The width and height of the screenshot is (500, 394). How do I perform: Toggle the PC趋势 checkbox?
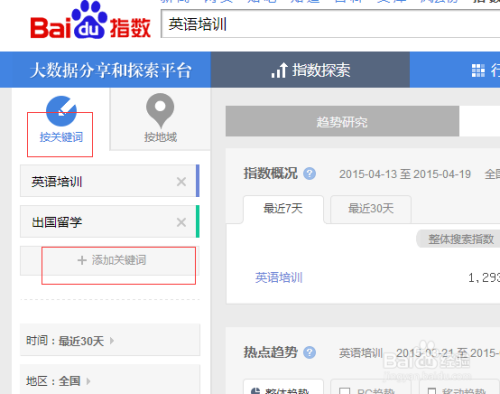344,391
